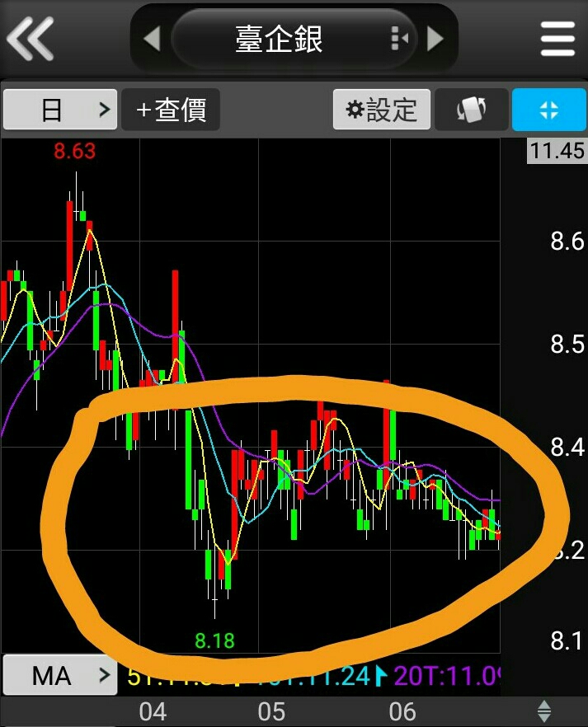Toggle the blue fullscreen collapse button
588x727 pixels.
pos(549,110)
